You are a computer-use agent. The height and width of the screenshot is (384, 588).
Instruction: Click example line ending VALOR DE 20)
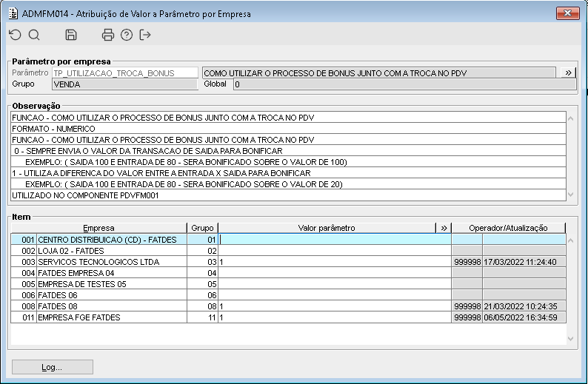[288, 184]
